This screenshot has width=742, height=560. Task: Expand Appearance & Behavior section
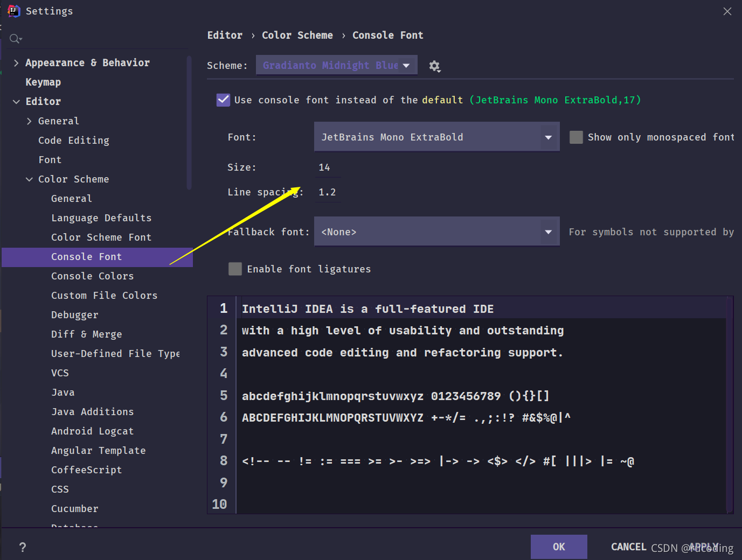pos(16,63)
